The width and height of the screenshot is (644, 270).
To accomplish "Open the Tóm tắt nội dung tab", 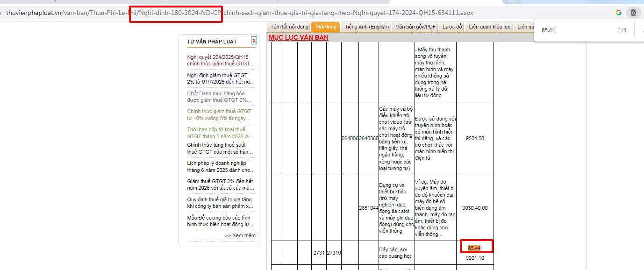I will 289,27.
